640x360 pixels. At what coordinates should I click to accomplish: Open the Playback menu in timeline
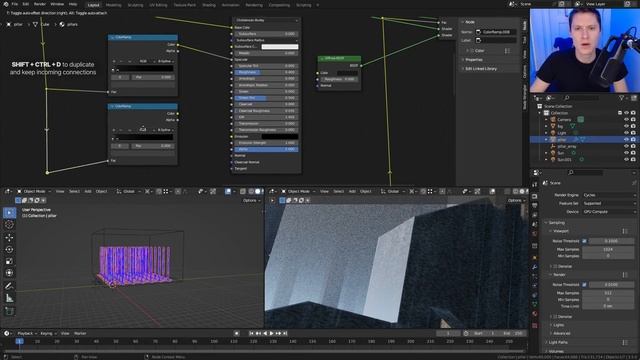27,333
